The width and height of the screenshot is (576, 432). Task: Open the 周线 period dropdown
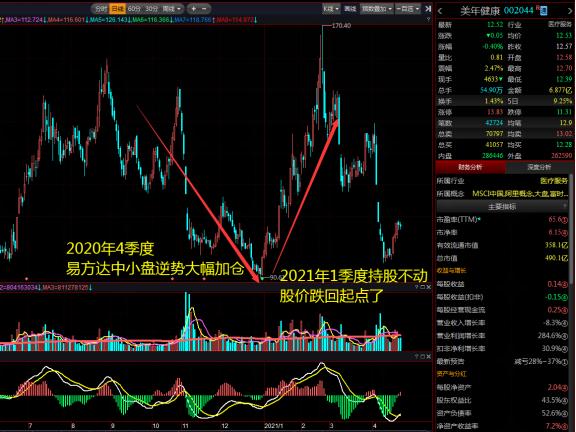(x=172, y=8)
